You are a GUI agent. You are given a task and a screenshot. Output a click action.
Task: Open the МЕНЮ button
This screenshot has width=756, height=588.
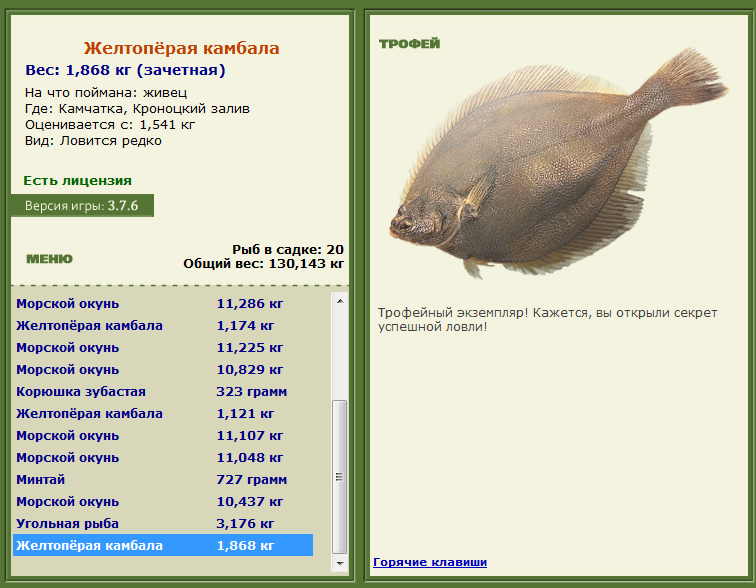pyautogui.click(x=49, y=259)
